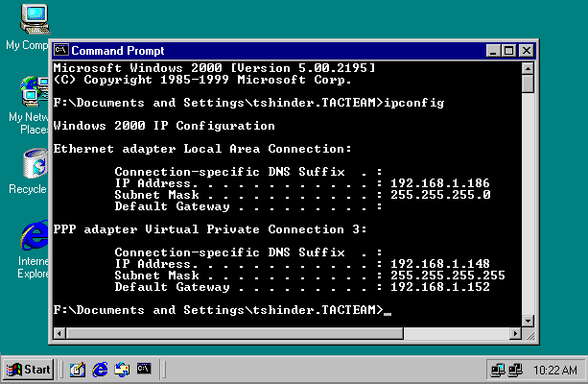Click the horizontal scrollbar left arrow
This screenshot has height=384, width=588.
click(59, 332)
